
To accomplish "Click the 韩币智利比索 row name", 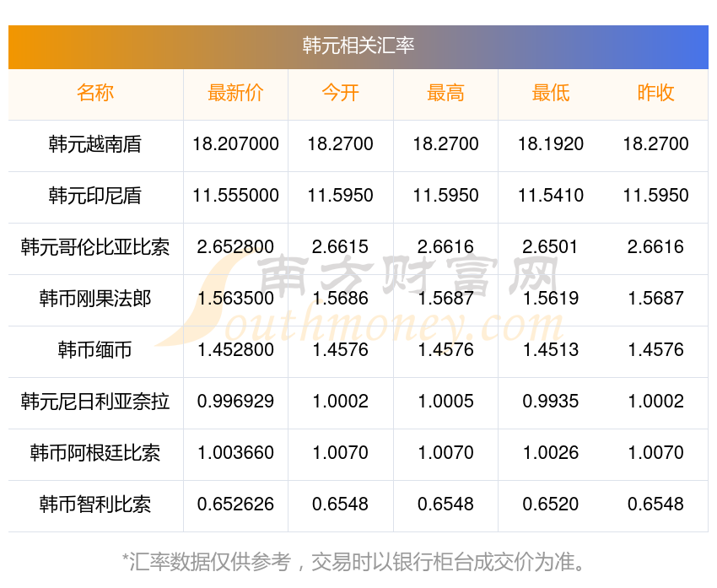I will tap(95, 504).
